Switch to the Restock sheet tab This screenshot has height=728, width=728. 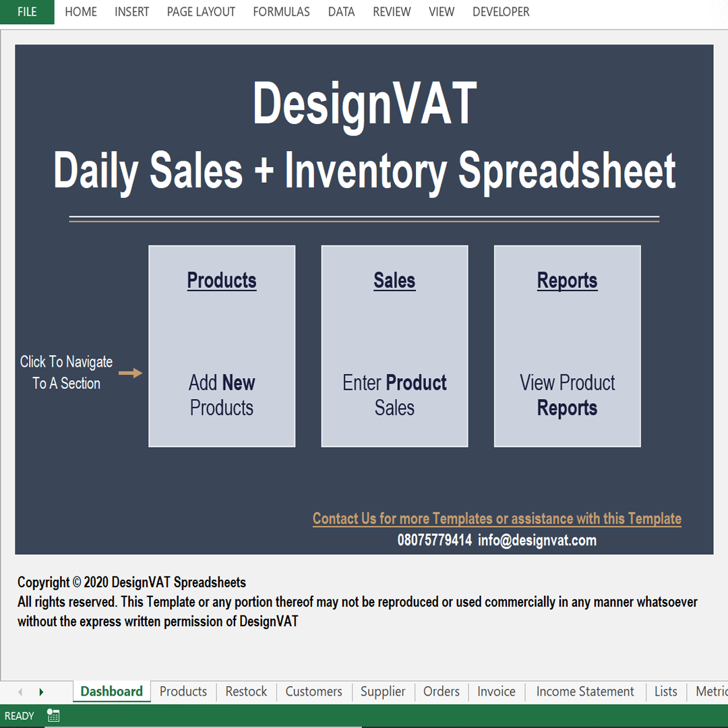coord(246,692)
